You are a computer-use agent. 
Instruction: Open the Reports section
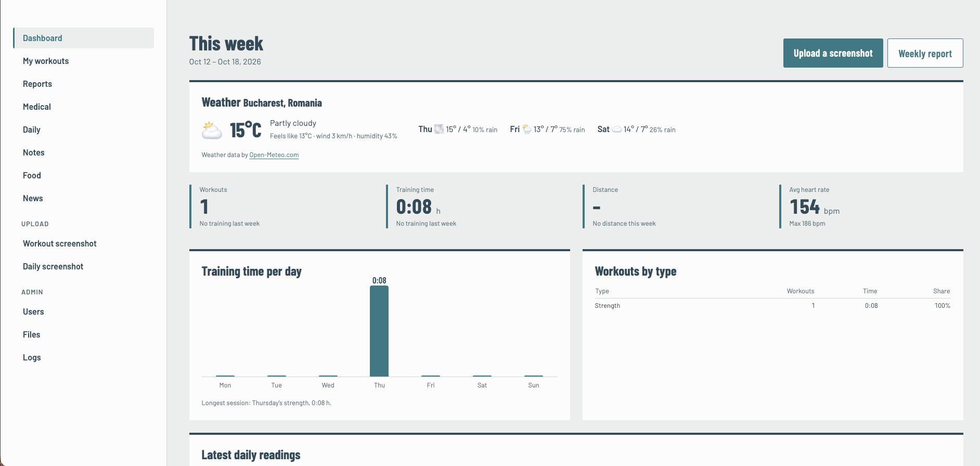point(83,84)
